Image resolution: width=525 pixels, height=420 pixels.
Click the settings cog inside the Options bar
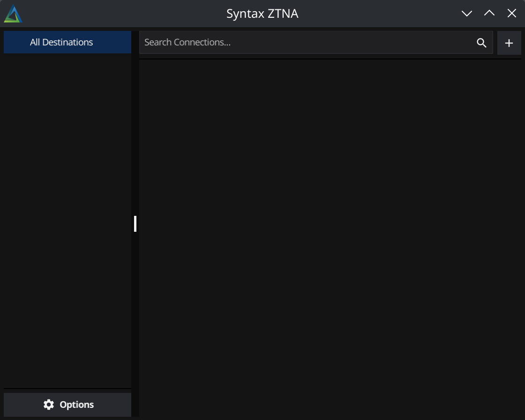click(49, 404)
